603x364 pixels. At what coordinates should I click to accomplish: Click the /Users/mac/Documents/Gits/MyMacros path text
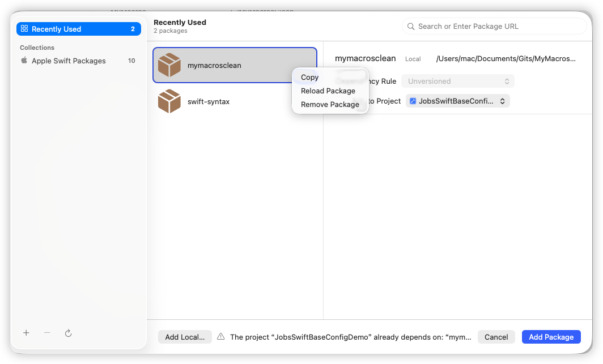pyautogui.click(x=506, y=58)
